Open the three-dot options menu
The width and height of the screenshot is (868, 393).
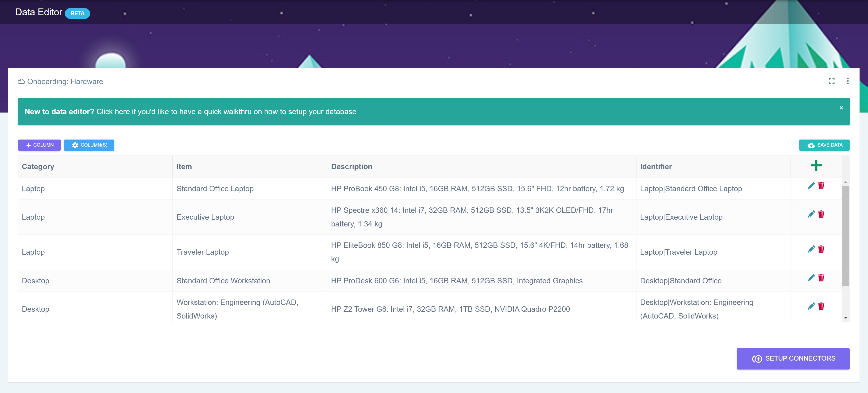point(847,81)
